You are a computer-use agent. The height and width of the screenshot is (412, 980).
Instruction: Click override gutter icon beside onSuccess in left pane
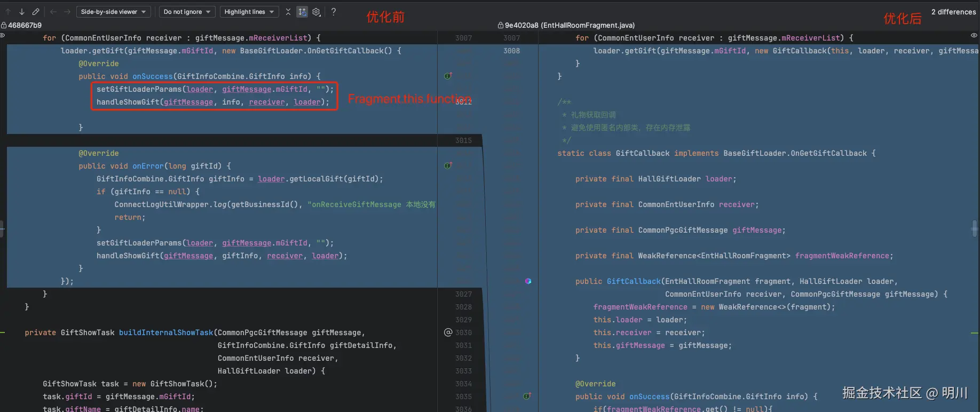[x=448, y=76]
